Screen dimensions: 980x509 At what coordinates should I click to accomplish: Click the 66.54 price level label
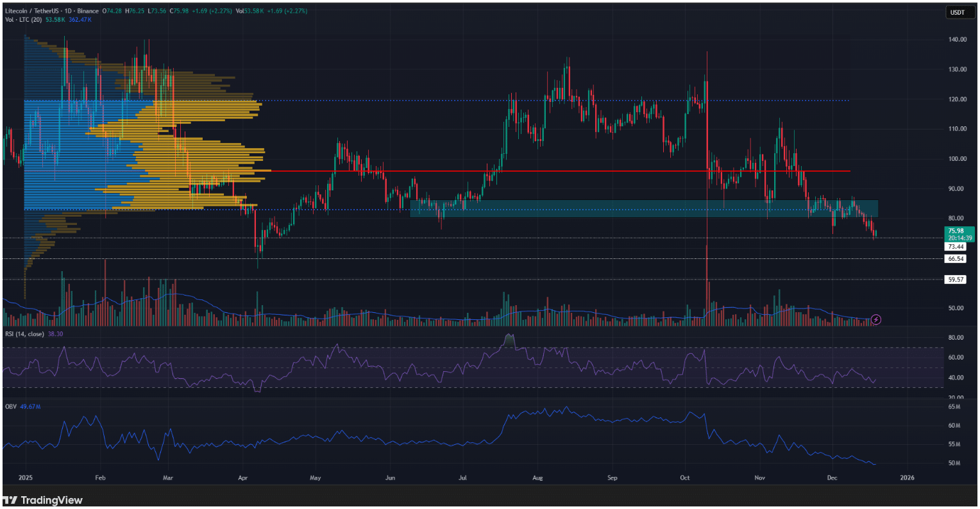955,259
